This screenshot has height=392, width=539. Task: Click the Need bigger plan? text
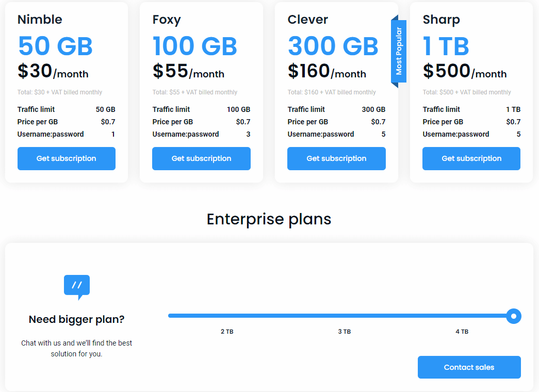tap(76, 319)
